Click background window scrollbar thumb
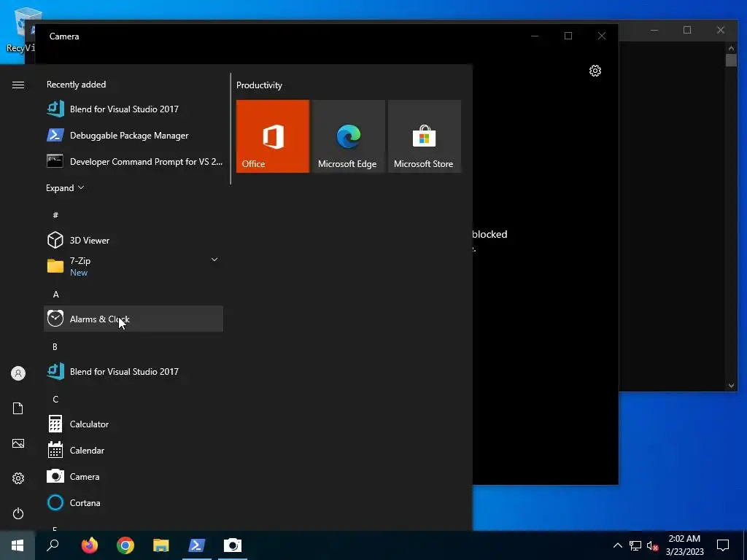The height and width of the screenshot is (560, 747). pos(731,60)
